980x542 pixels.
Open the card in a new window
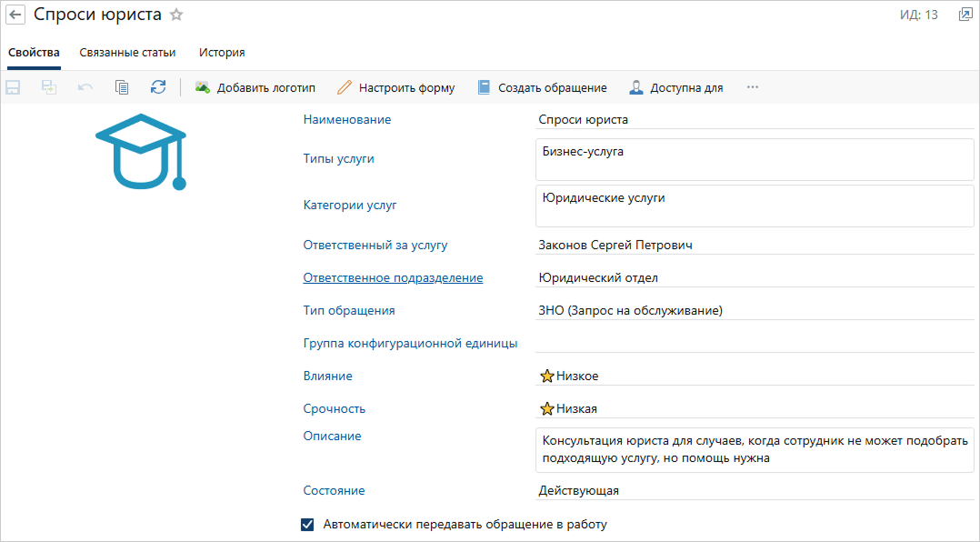click(x=965, y=15)
